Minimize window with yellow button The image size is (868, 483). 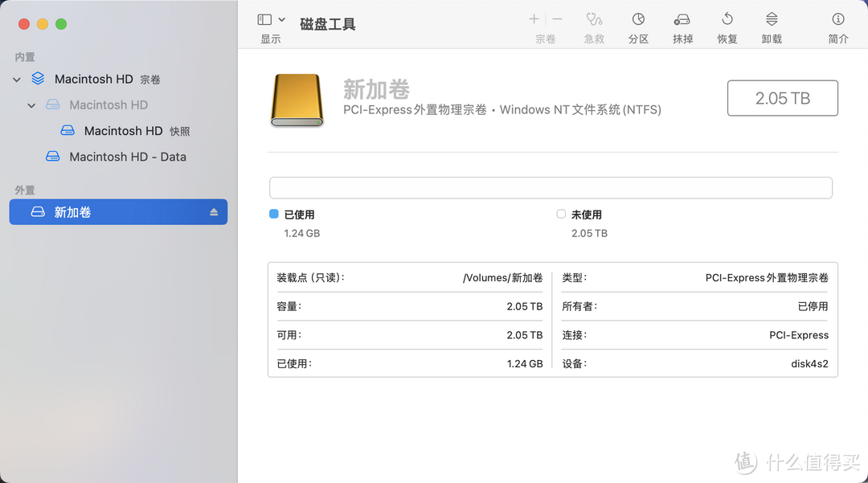point(43,24)
